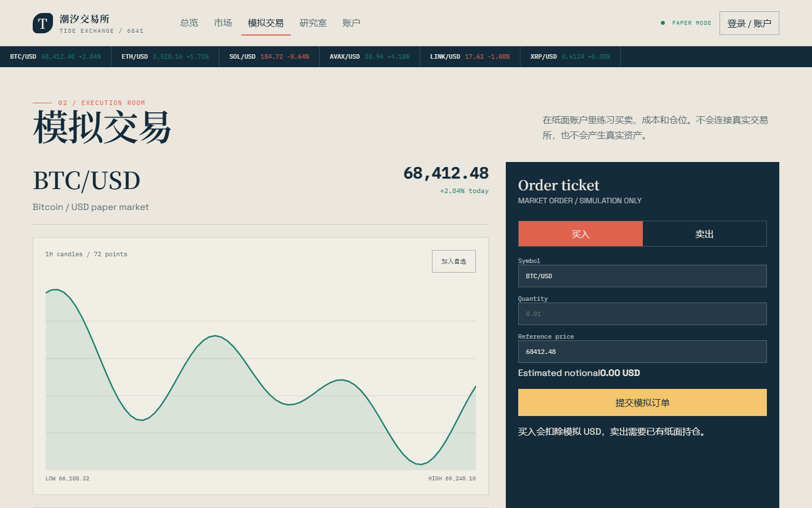Open the 总览 nav tab
The width and height of the screenshot is (812, 508).
coord(189,23)
